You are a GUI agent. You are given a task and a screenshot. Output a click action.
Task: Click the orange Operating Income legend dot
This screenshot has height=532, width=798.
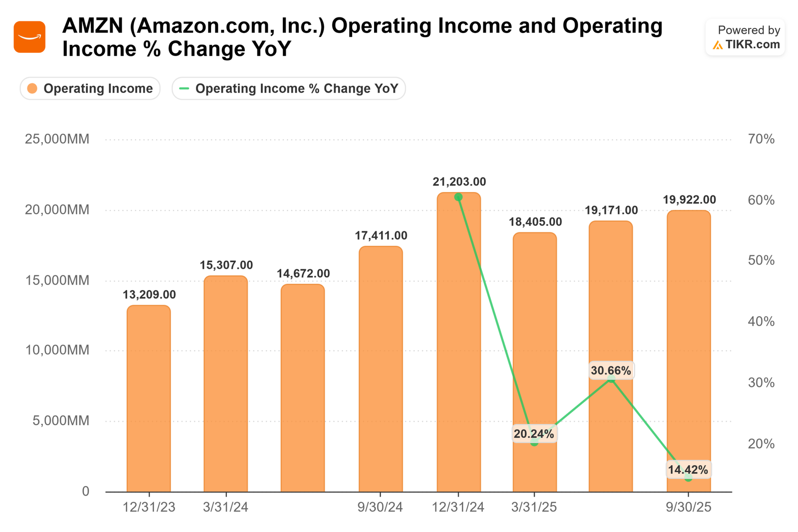32,89
